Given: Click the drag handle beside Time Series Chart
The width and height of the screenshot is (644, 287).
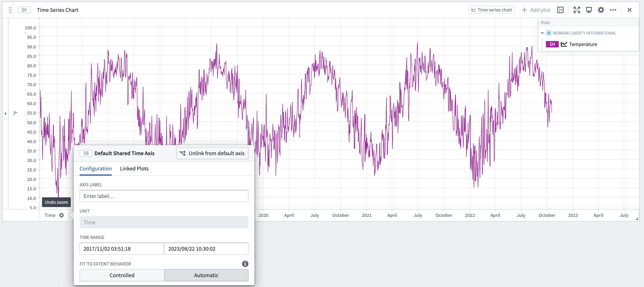Looking at the screenshot, I should pyautogui.click(x=10, y=10).
